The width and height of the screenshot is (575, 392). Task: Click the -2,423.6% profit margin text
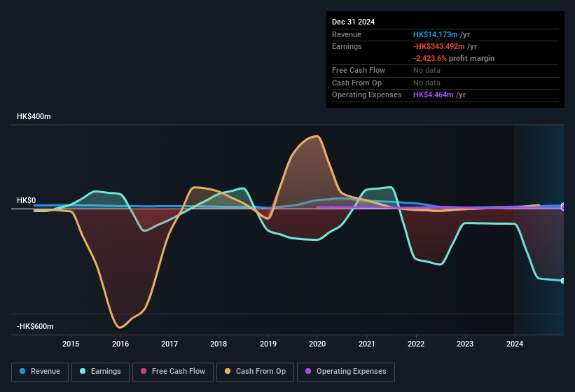click(x=454, y=58)
